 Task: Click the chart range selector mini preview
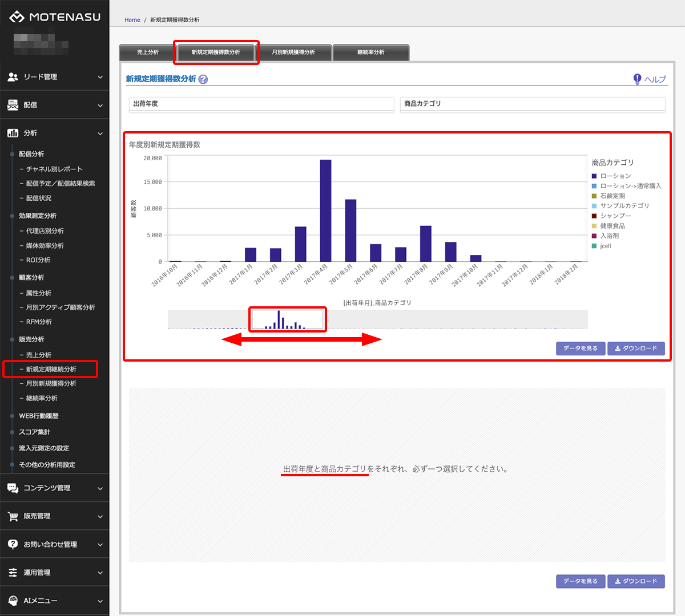(288, 319)
